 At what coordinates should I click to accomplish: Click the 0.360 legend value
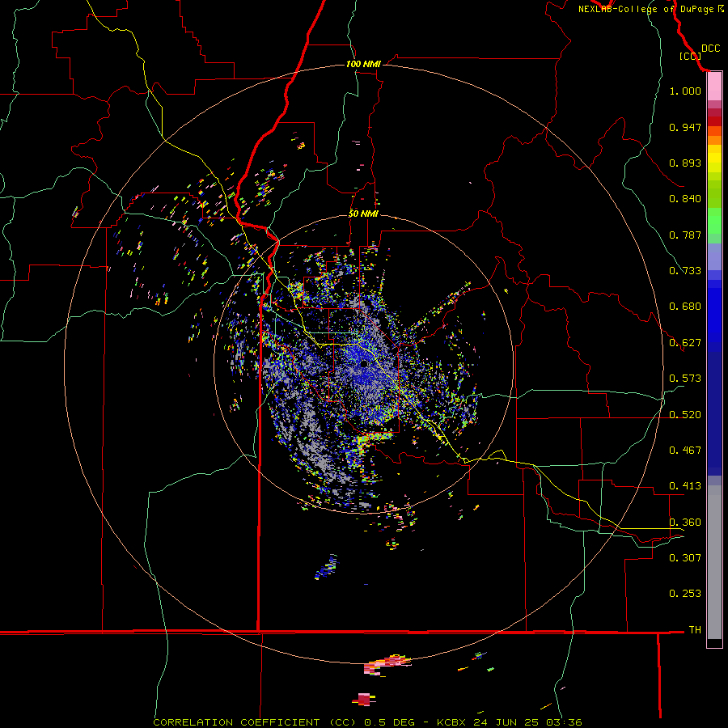pyautogui.click(x=685, y=523)
